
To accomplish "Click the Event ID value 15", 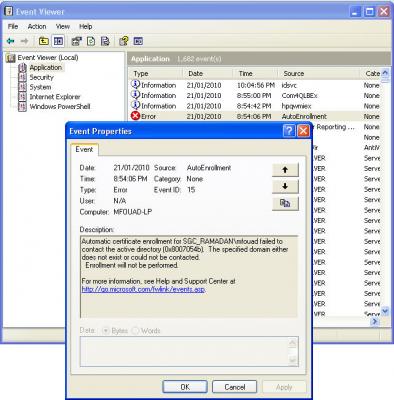I will click(191, 190).
